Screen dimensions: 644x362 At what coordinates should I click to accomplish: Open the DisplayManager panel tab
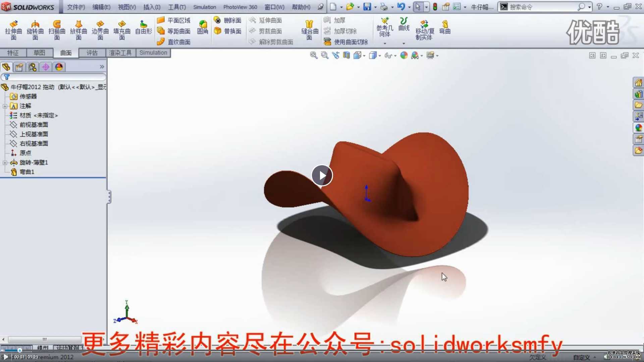(x=59, y=67)
